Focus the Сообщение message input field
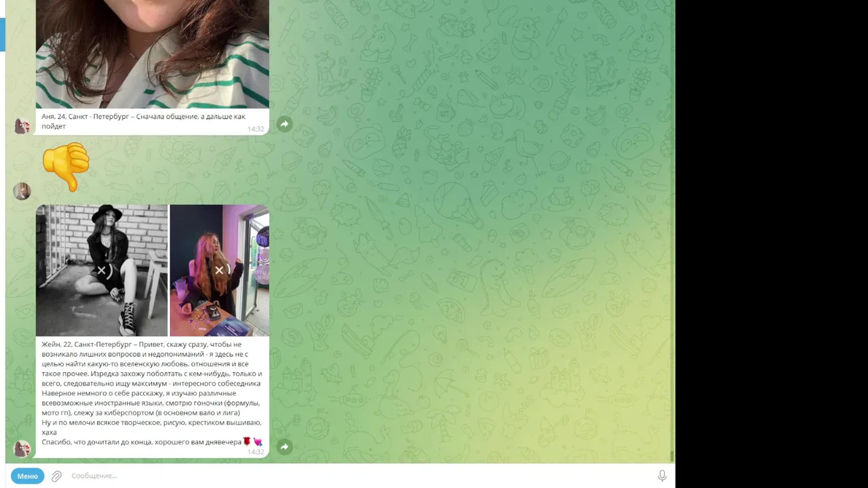The width and height of the screenshot is (868, 488). 359,476
